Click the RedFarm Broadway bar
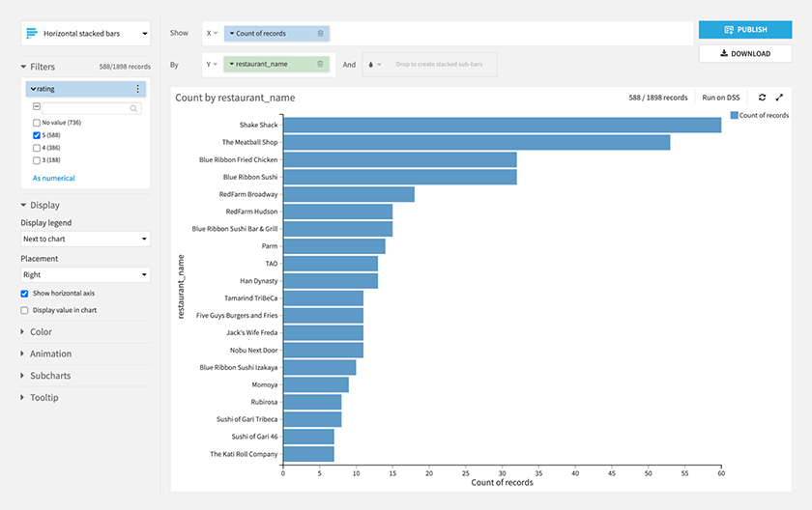This screenshot has width=812, height=510. [349, 194]
